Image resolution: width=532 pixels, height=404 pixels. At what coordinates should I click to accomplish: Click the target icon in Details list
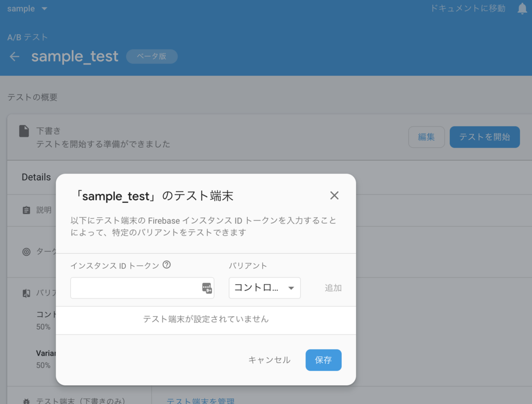coord(26,252)
